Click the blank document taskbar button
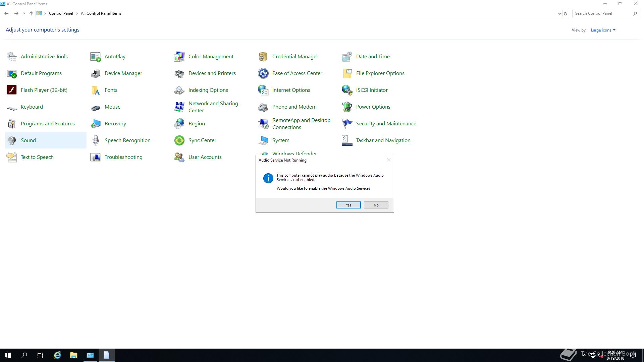 107,355
